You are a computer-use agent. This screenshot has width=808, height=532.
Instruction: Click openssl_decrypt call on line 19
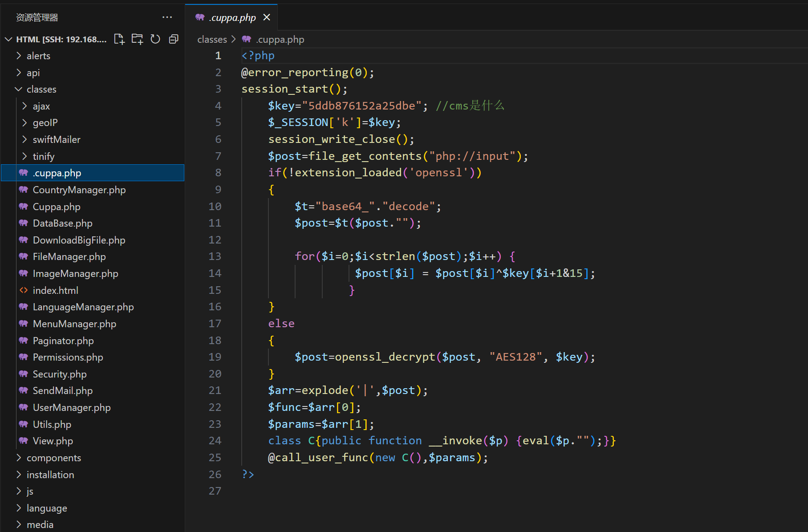(x=385, y=357)
